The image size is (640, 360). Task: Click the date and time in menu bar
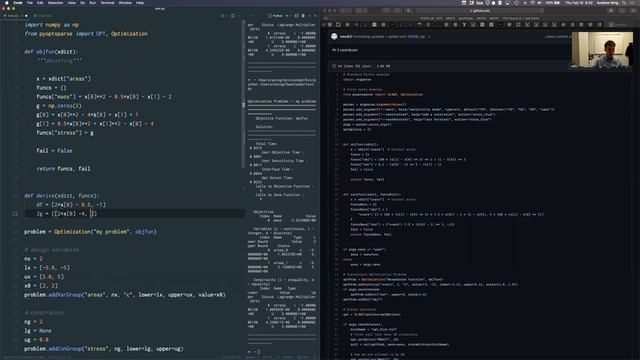pyautogui.click(x=579, y=2)
